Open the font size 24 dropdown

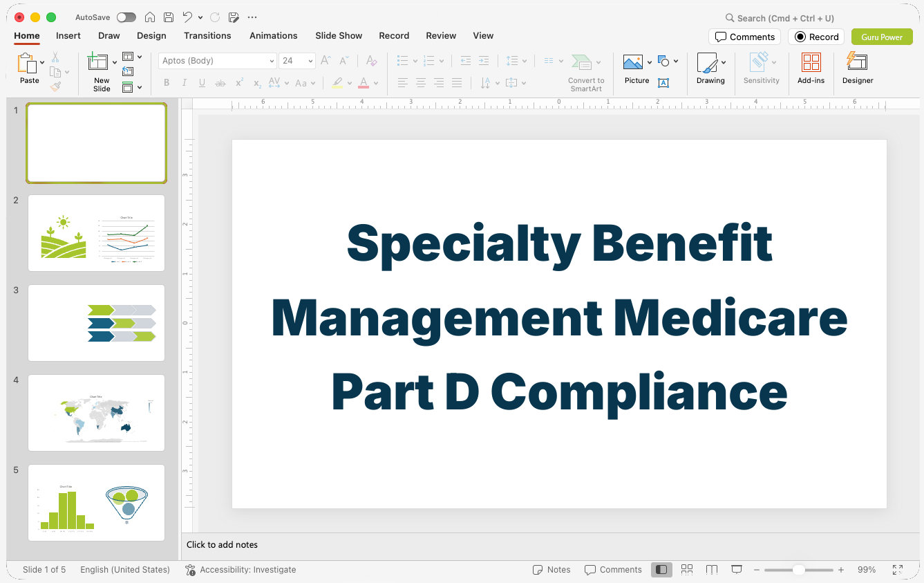[310, 61]
